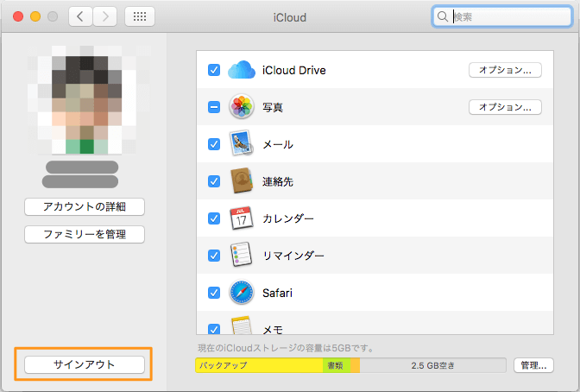Viewport: 580px width, 392px height.
Task: Click the アカウントの詳細 button
Action: tap(85, 206)
